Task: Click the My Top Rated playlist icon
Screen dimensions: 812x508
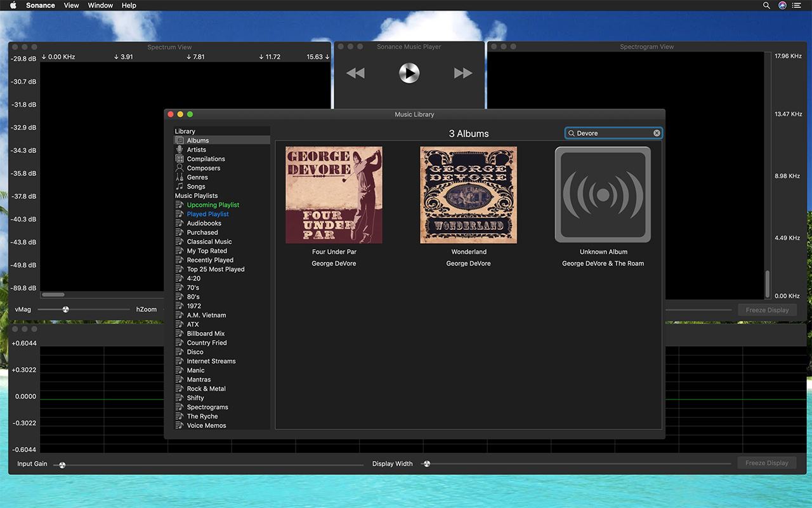Action: tap(180, 251)
